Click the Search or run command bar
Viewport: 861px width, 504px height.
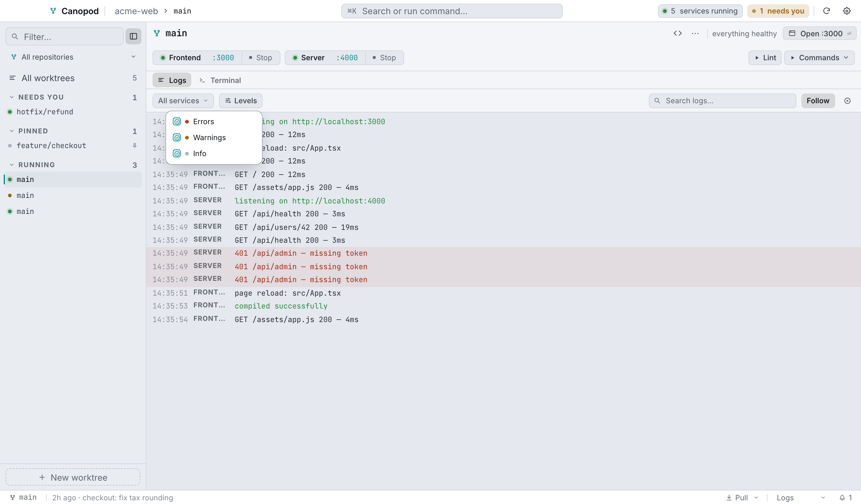[452, 11]
